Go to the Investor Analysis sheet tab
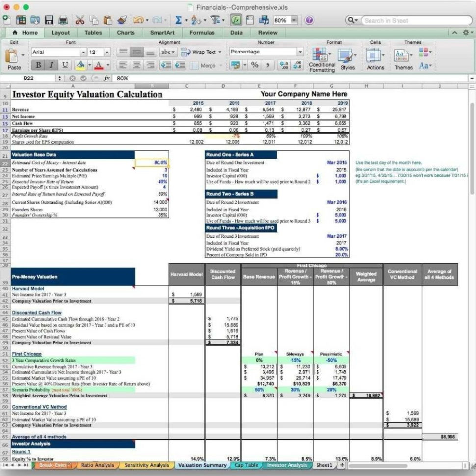The image size is (476, 476). [x=287, y=465]
